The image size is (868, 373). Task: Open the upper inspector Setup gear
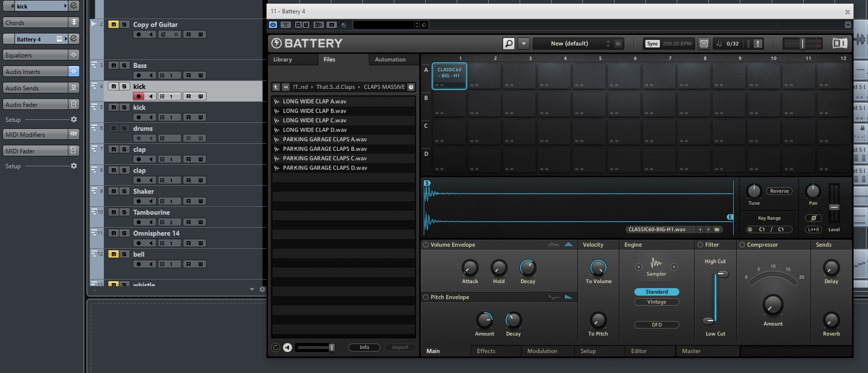pos(74,120)
